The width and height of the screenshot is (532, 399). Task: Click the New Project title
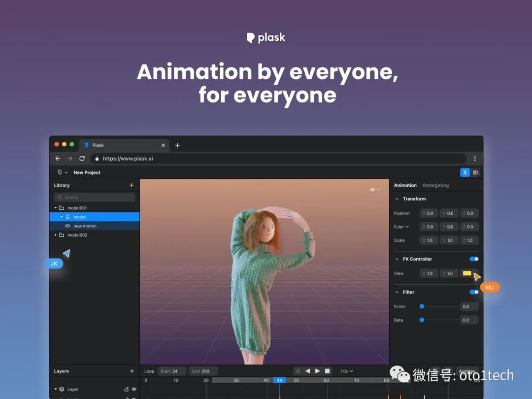click(87, 172)
